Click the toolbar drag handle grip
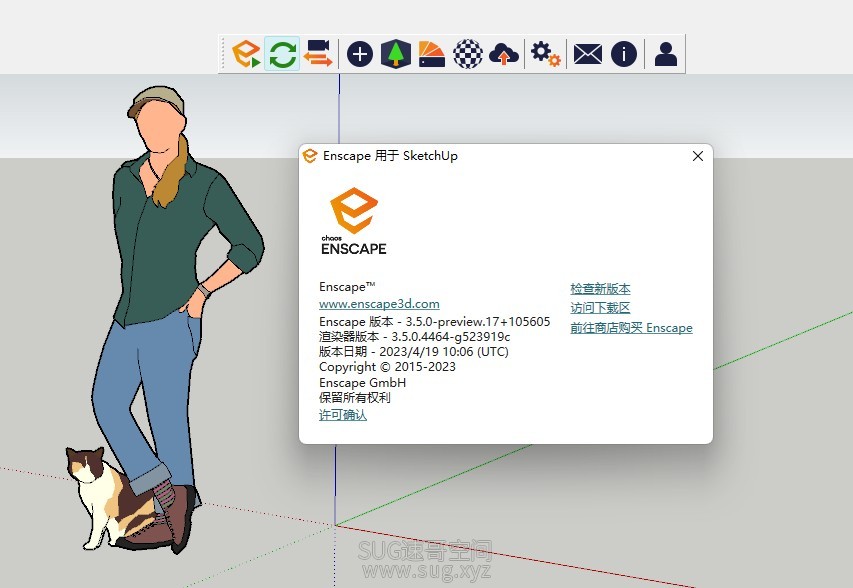This screenshot has height=588, width=853. point(222,53)
